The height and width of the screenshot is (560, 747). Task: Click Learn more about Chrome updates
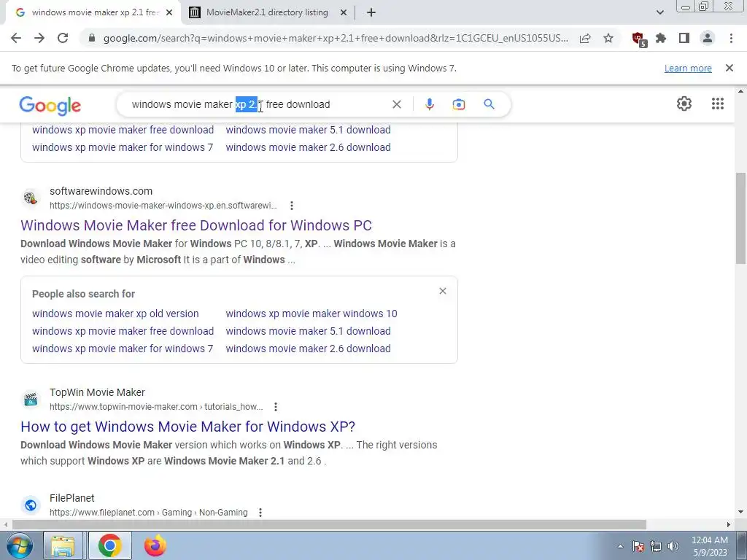(x=688, y=69)
